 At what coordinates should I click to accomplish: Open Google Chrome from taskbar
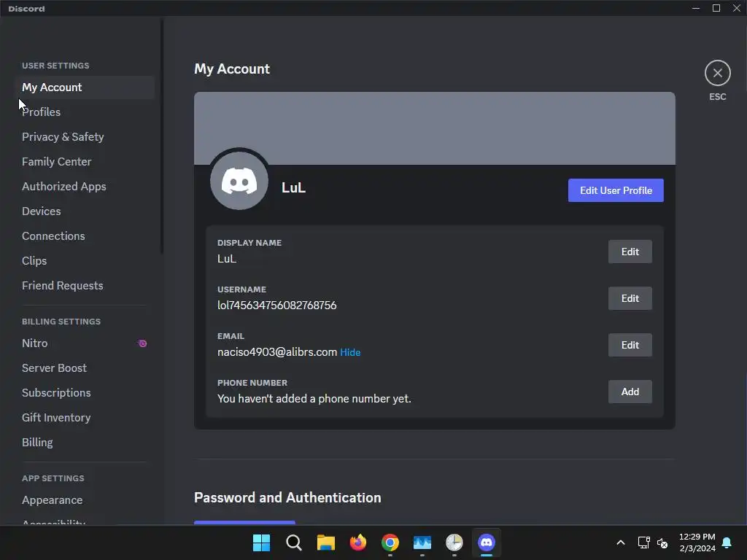[x=390, y=542]
